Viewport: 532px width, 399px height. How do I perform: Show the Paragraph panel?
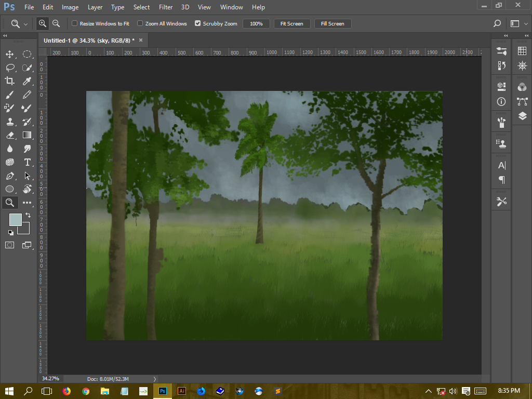pos(501,179)
